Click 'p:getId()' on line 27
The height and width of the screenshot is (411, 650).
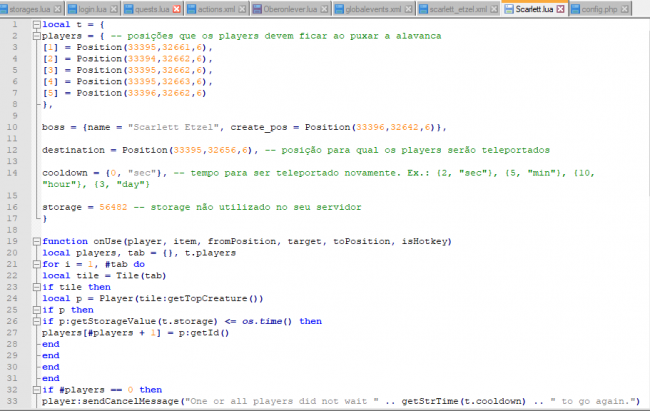204,333
